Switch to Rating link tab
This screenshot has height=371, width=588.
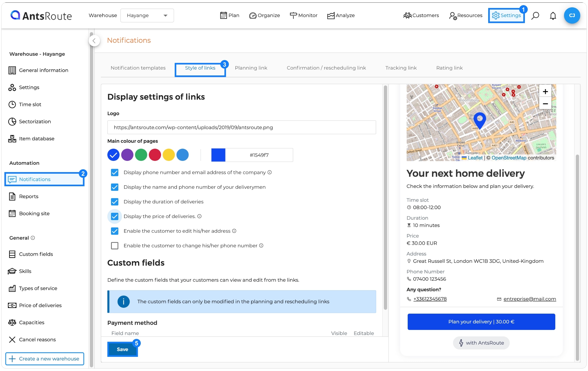point(449,68)
